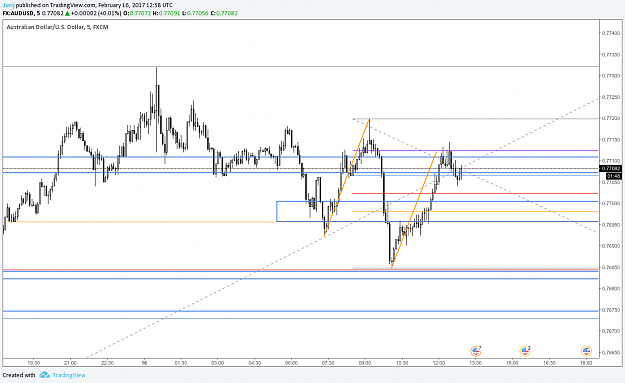The width and height of the screenshot is (625, 383).
Task: Click the 01:30 time axis label
Action: 181,363
